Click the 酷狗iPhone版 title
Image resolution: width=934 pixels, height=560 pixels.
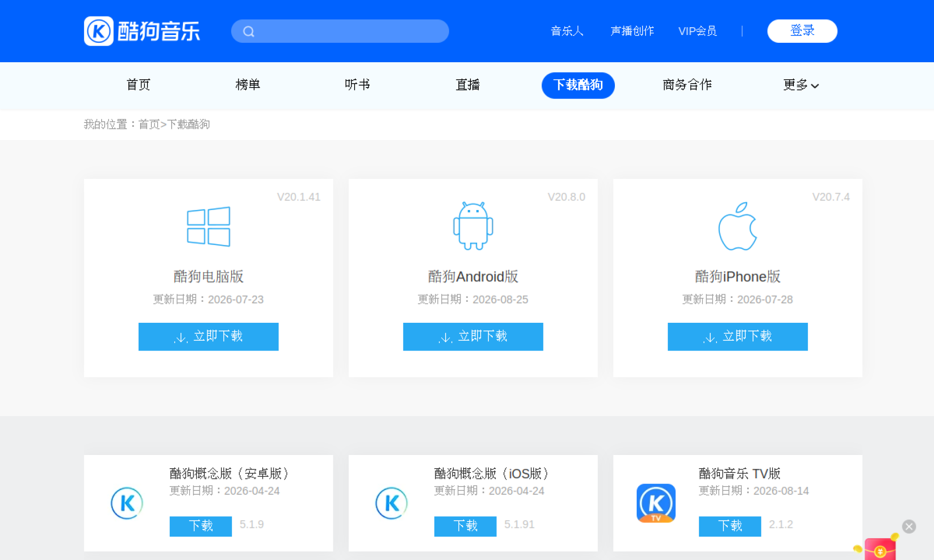[x=737, y=277]
